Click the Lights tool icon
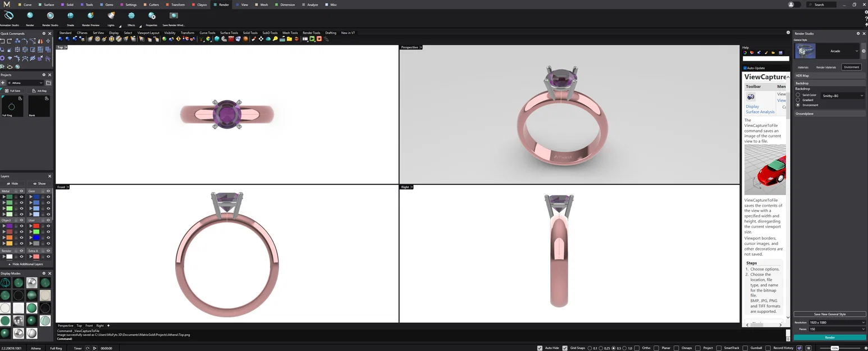 [111, 16]
